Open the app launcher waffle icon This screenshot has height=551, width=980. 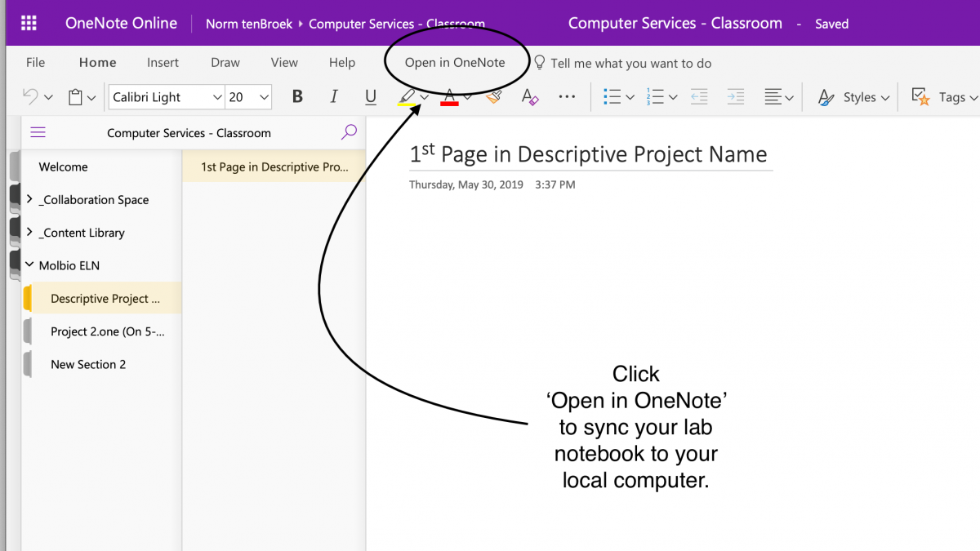coord(29,23)
